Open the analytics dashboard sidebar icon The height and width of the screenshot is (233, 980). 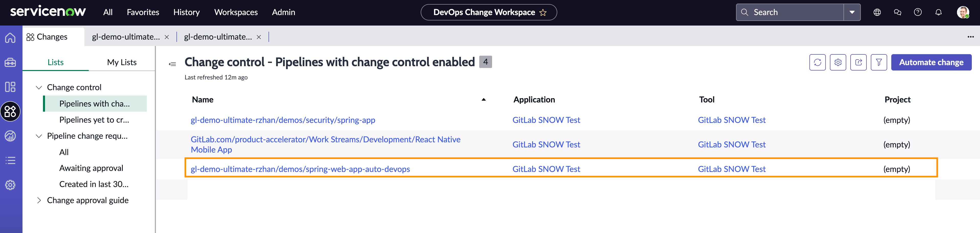[10, 136]
